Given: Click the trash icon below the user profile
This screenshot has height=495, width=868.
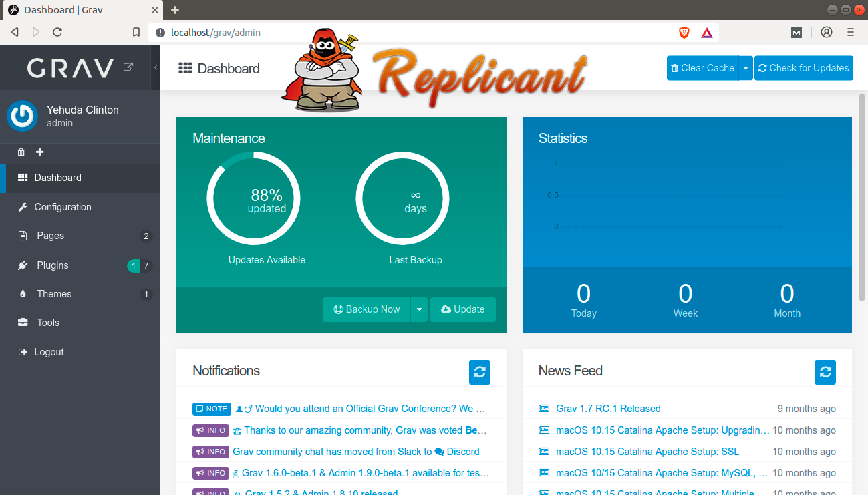Looking at the screenshot, I should point(21,152).
